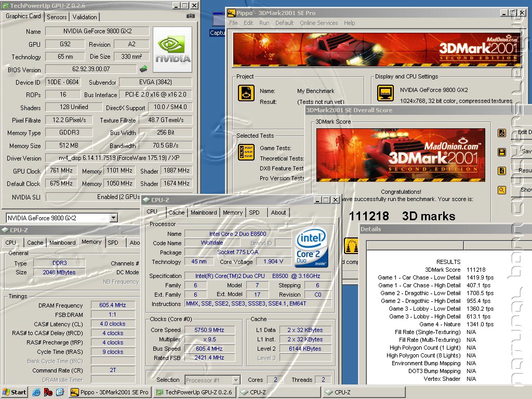
Task: Click the 3DMark2001 Second Edition top banner
Action: click(x=377, y=49)
